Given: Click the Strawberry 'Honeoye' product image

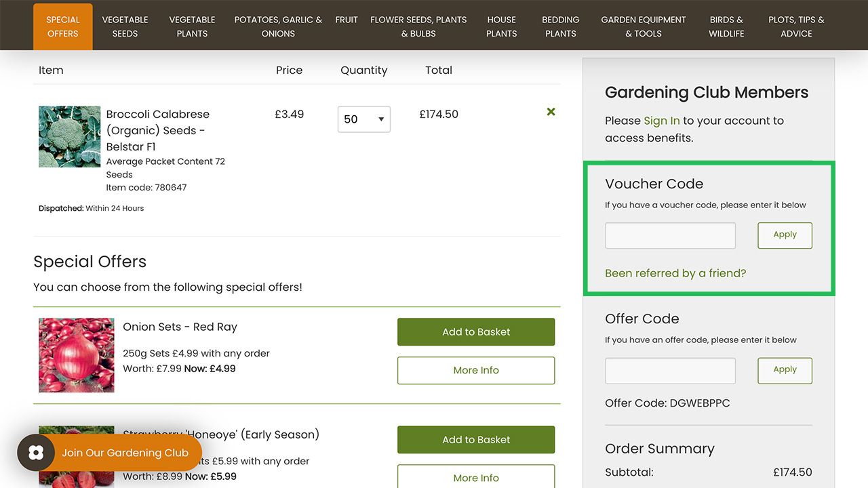Looking at the screenshot, I should tap(77, 457).
